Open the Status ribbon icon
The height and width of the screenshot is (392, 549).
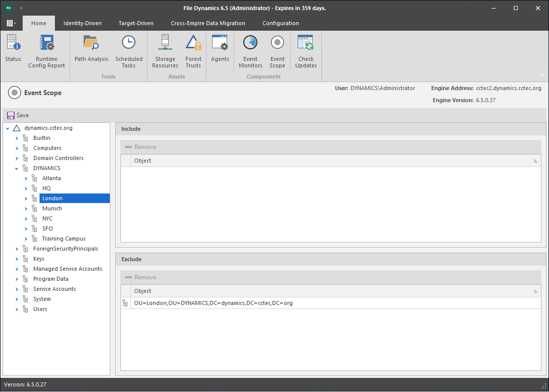(x=13, y=49)
